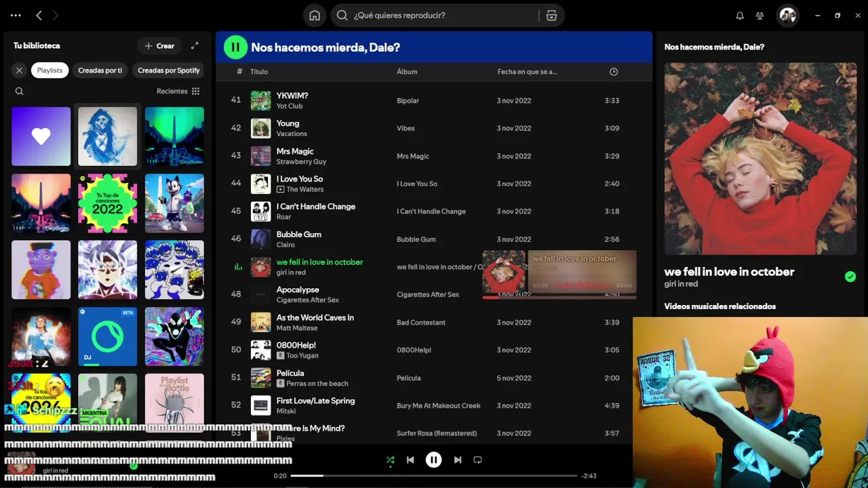Open the user profile avatar
Screen dimensions: 868x488
point(787,15)
